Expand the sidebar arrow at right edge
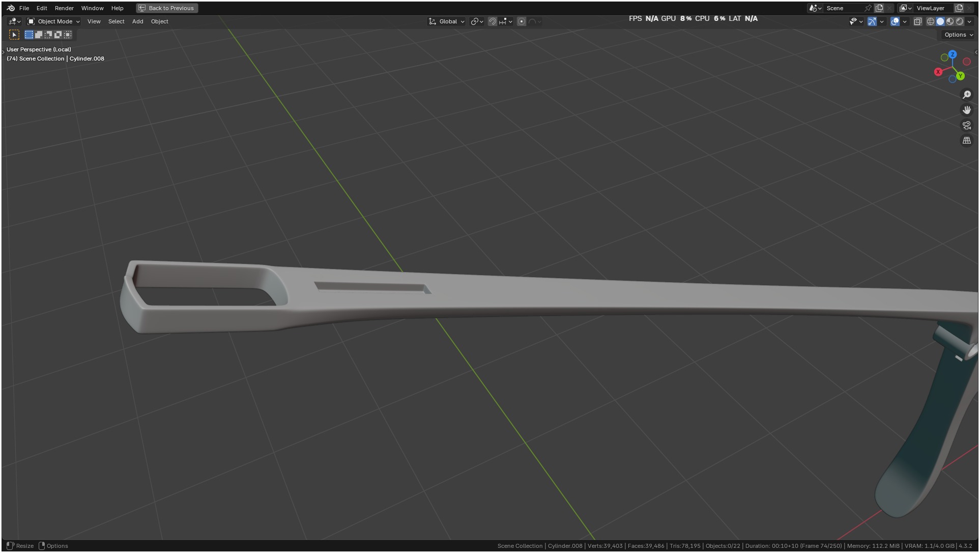Image resolution: width=980 pixels, height=553 pixels. (976, 52)
